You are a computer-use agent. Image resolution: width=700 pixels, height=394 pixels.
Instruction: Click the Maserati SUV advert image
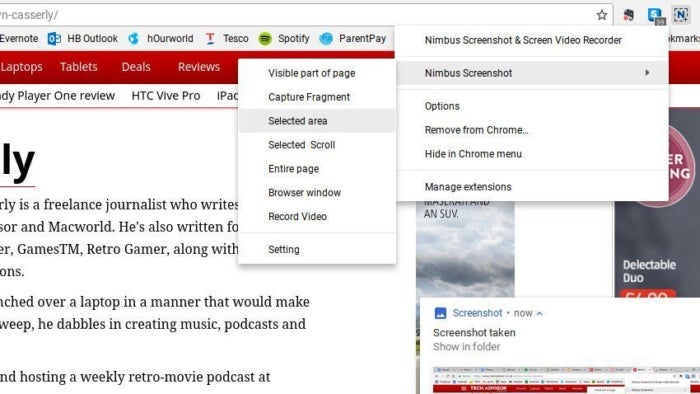click(x=465, y=249)
